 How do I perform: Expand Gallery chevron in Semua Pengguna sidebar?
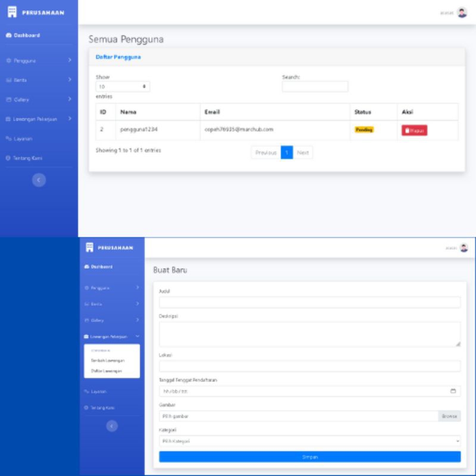pyautogui.click(x=70, y=99)
